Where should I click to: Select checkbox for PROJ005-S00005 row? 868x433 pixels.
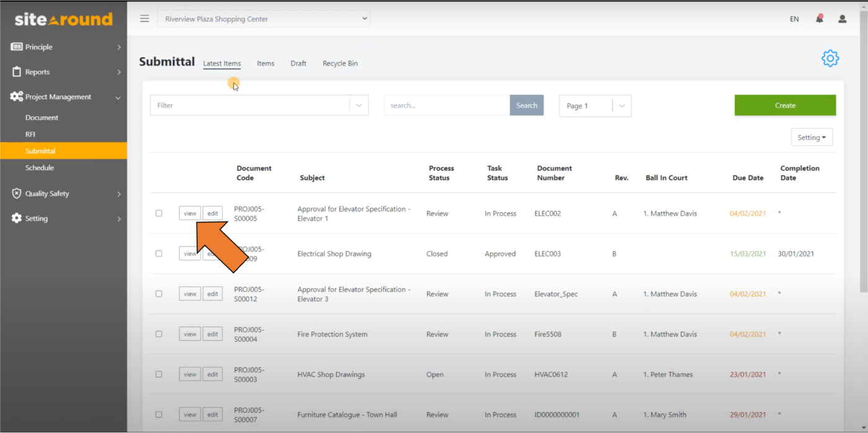point(159,213)
